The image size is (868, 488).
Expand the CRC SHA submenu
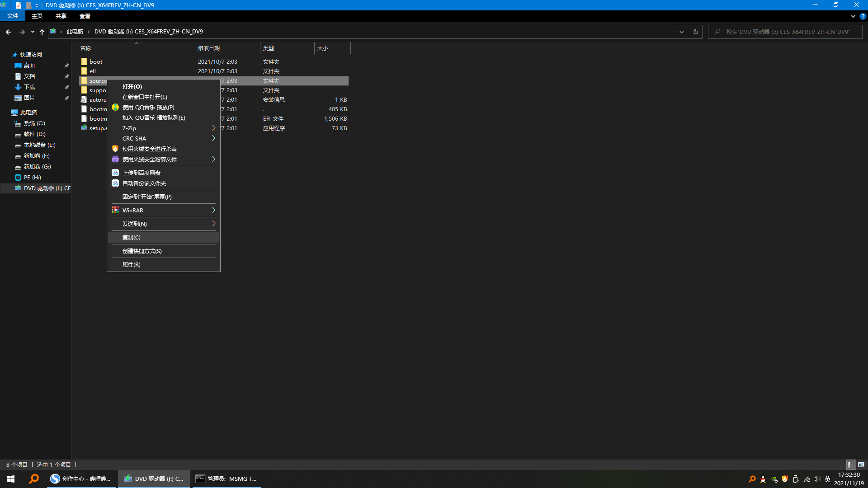(164, 138)
